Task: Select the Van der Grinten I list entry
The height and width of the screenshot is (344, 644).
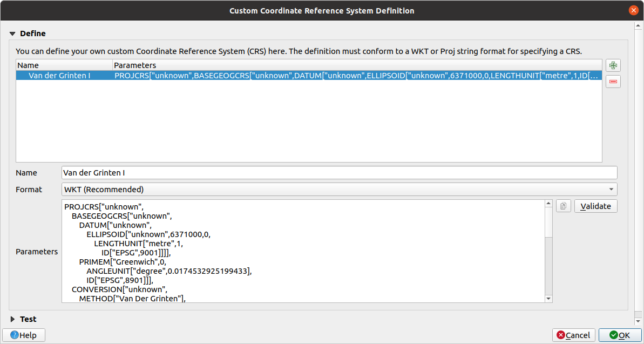Action: pyautogui.click(x=162, y=76)
